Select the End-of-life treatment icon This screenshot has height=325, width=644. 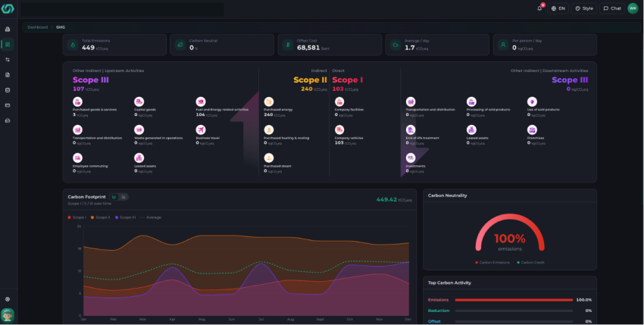(411, 130)
